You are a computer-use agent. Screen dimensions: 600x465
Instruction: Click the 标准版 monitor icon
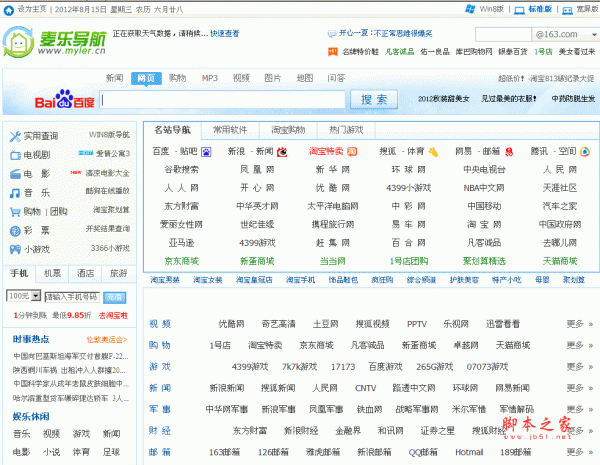(519, 10)
